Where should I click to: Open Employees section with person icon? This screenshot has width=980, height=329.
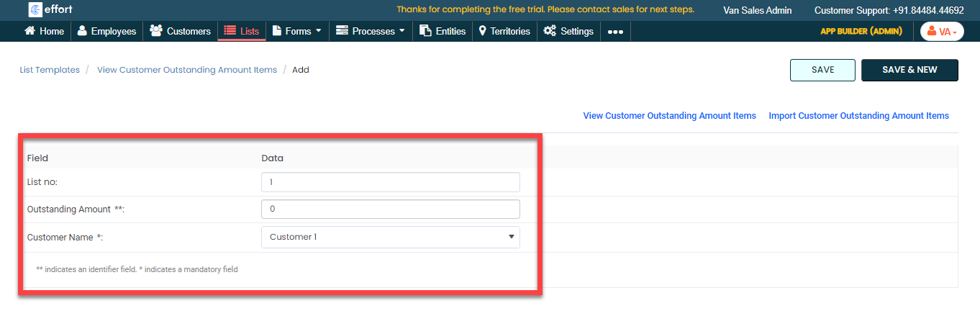83,31
